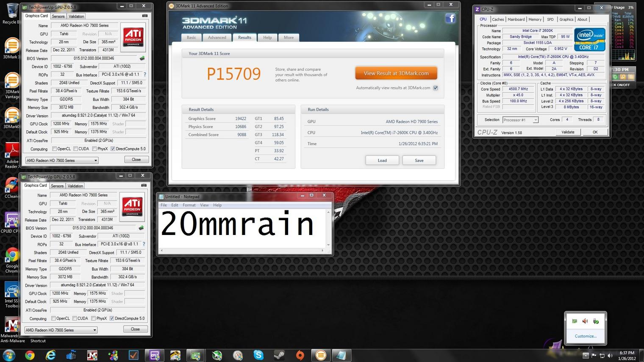Open GPU selector dropdown in lower GPU-Z
Screen dimensions: 644x362
coord(61,330)
